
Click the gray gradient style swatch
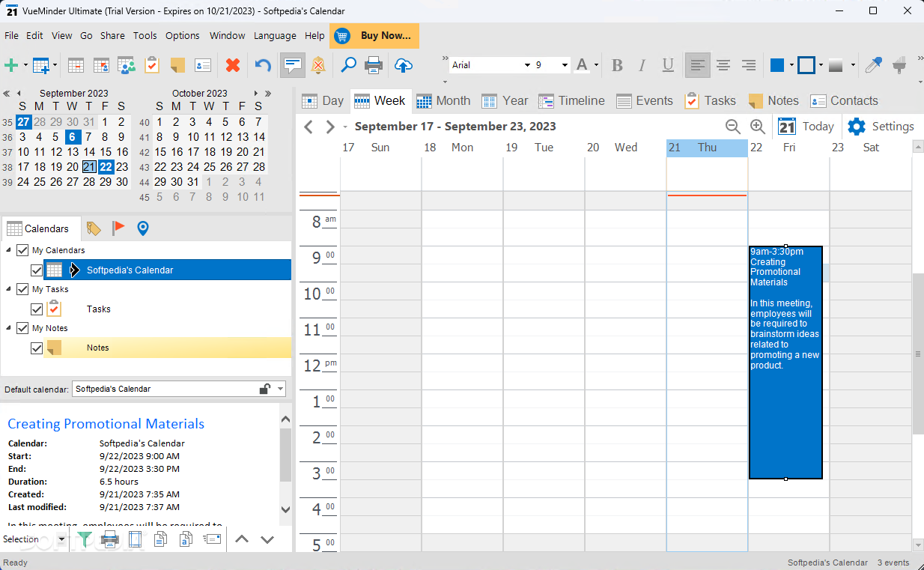tap(836, 65)
